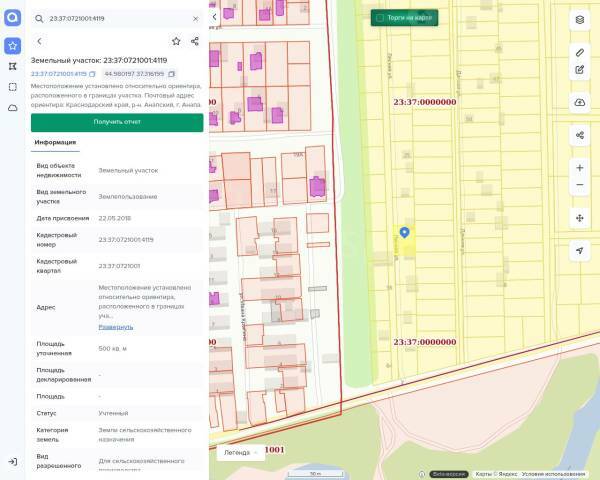
Task: Share the parcel using the panel share icon
Action: [195, 41]
